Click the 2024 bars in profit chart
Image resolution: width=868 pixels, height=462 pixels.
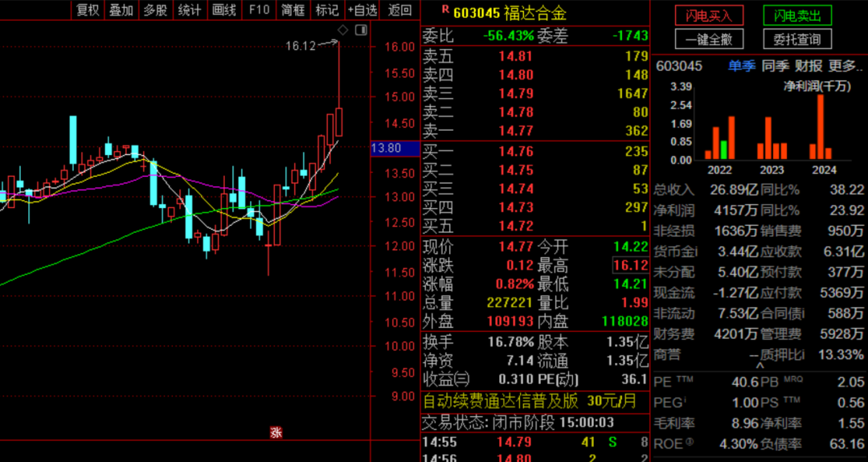pyautogui.click(x=821, y=127)
